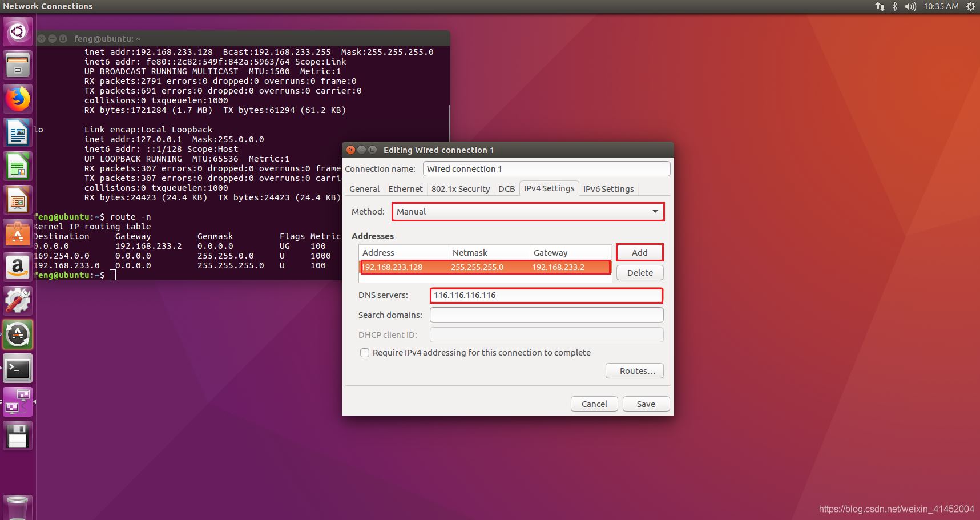Open LibreOffice Calc spreadsheet icon
Viewport: 980px width, 520px height.
[18, 167]
